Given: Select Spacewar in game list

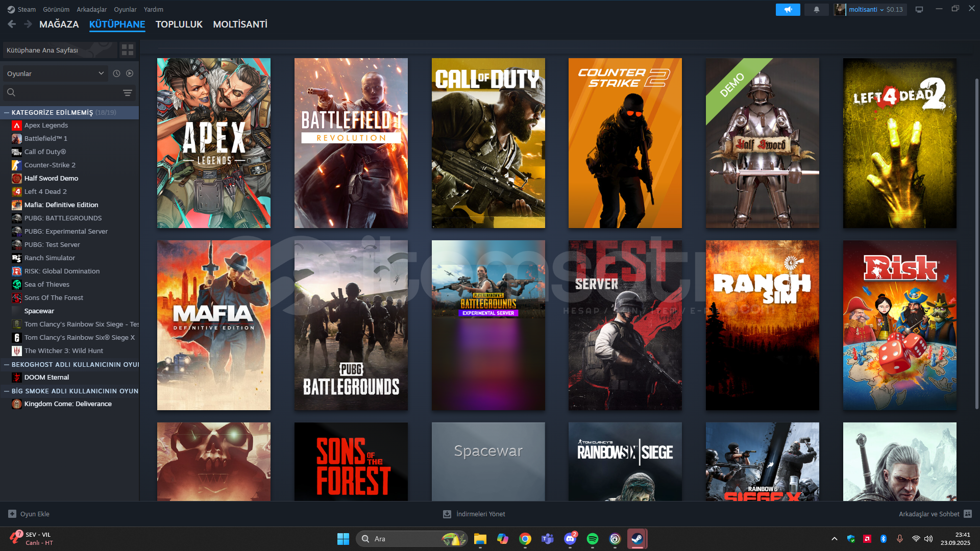Looking at the screenshot, I should pyautogui.click(x=39, y=311).
